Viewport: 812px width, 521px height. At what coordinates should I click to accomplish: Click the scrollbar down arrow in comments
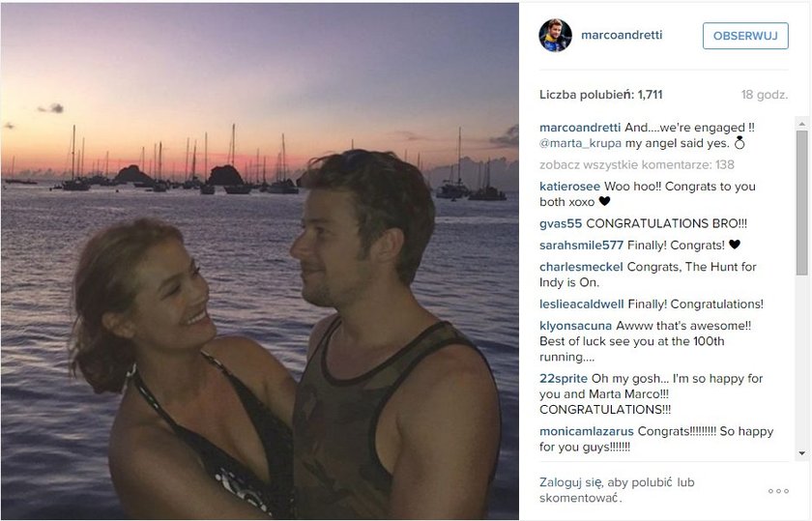[801, 453]
